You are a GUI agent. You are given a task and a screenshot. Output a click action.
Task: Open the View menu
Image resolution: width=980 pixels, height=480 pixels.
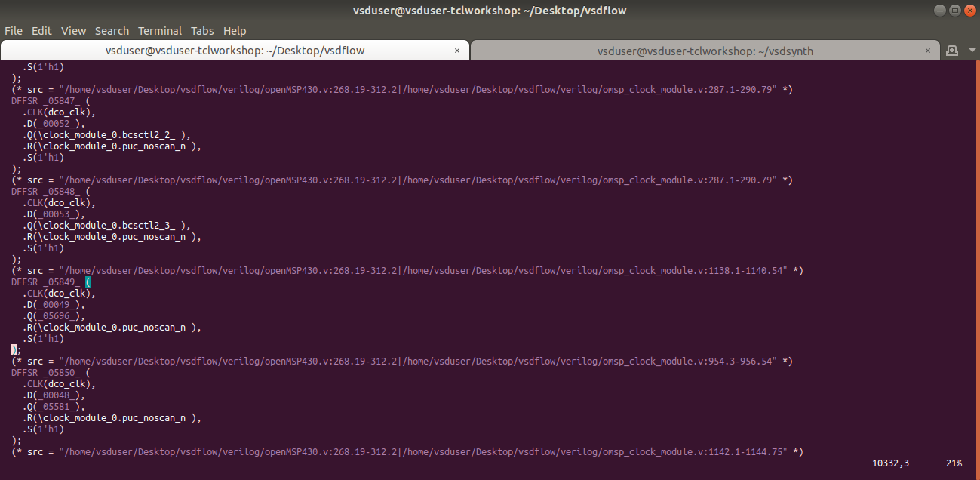click(73, 30)
